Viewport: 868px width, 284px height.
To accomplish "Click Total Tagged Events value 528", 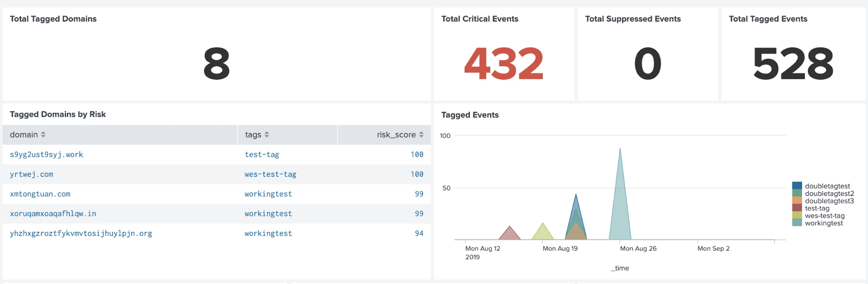I will 793,64.
